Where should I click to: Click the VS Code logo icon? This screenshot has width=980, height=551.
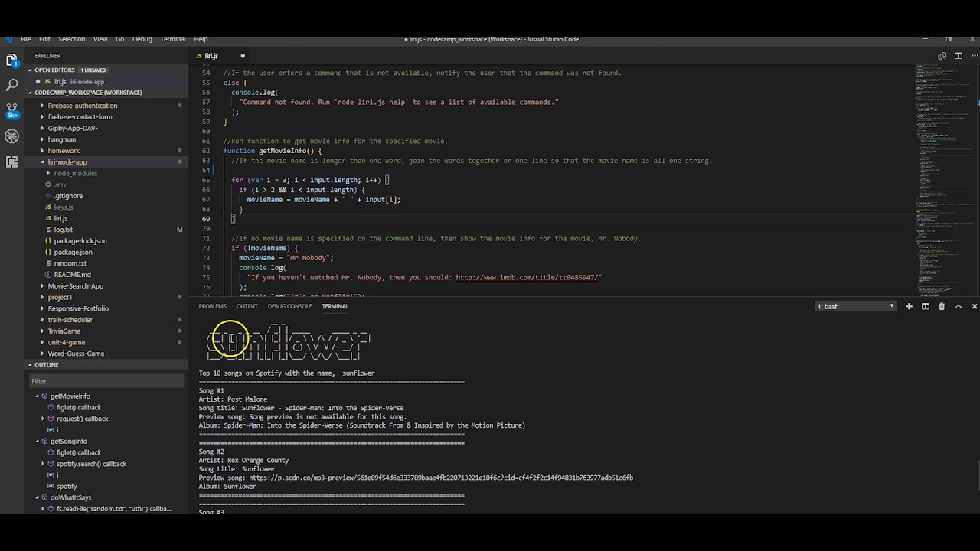click(x=8, y=39)
